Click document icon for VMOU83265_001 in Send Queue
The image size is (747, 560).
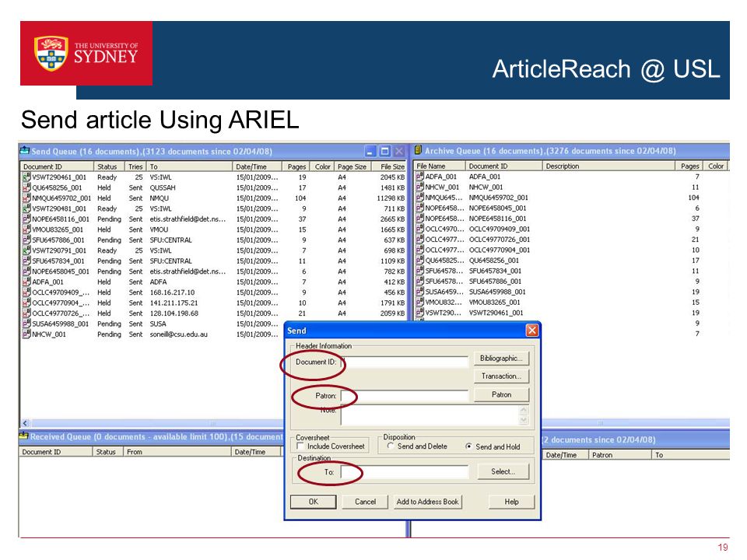[26, 229]
